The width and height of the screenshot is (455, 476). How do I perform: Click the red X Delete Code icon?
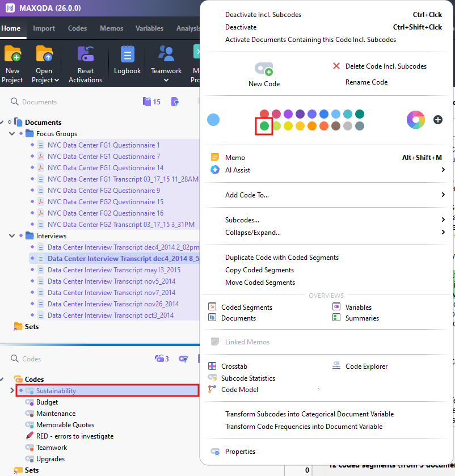tap(336, 66)
